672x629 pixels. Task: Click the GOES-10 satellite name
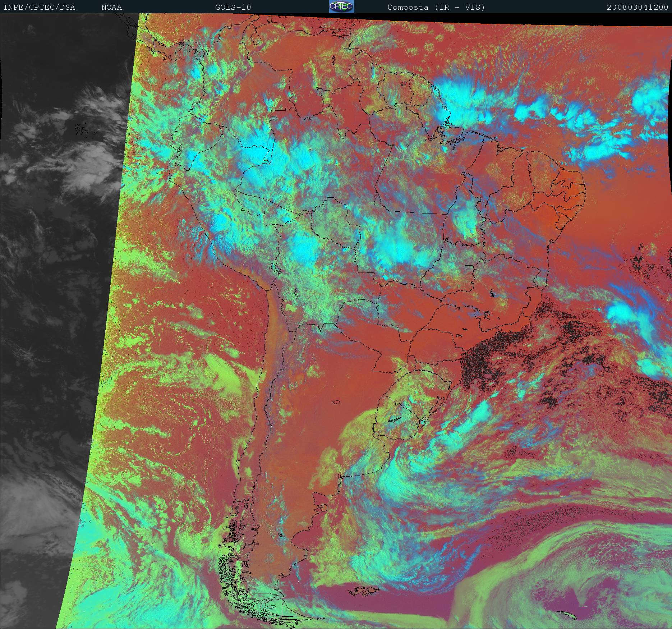[233, 7]
